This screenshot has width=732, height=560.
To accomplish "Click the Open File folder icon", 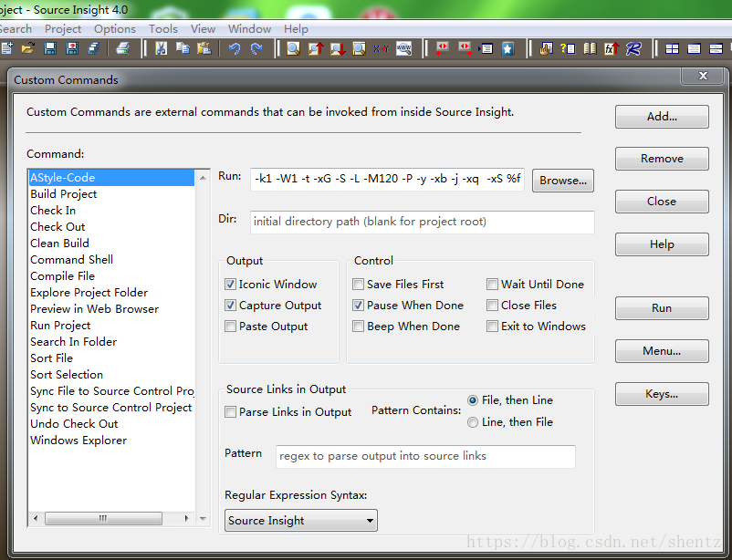I will 28,48.
